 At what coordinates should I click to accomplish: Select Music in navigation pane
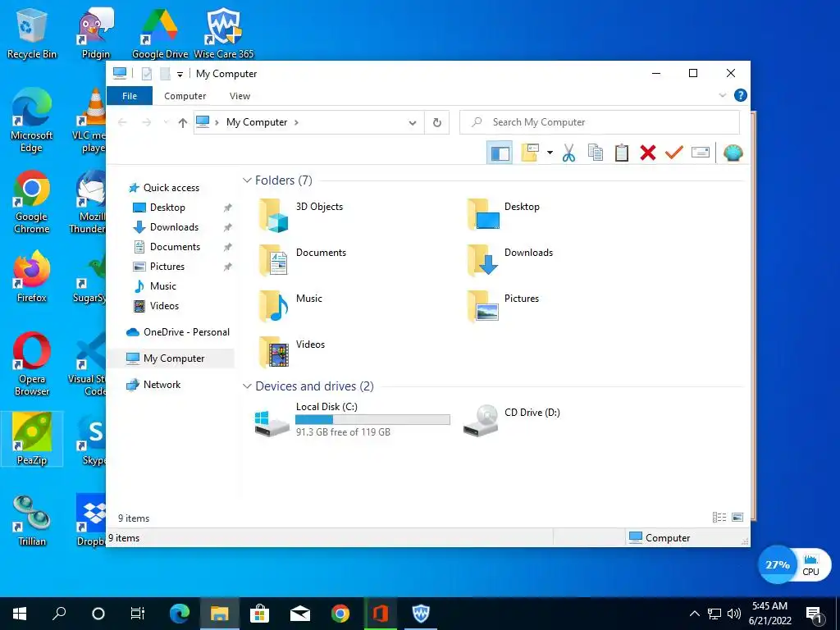pyautogui.click(x=163, y=286)
